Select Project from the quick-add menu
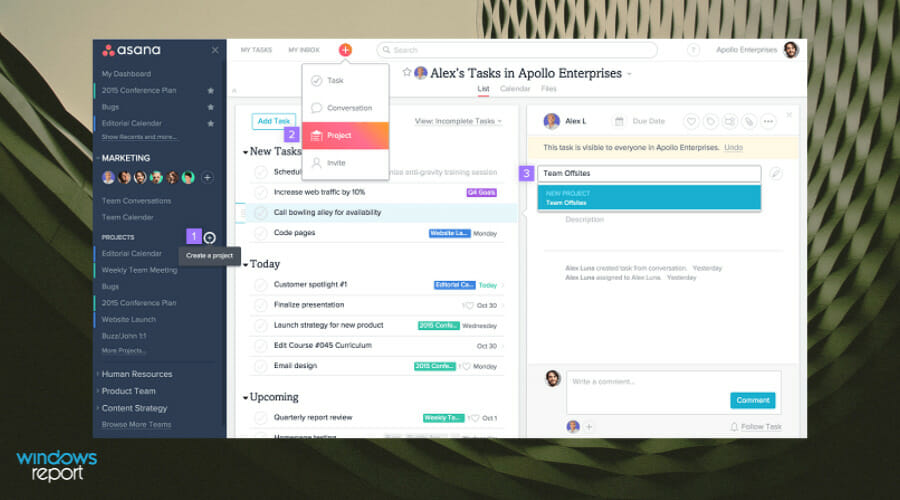This screenshot has width=900, height=500. pos(345,135)
